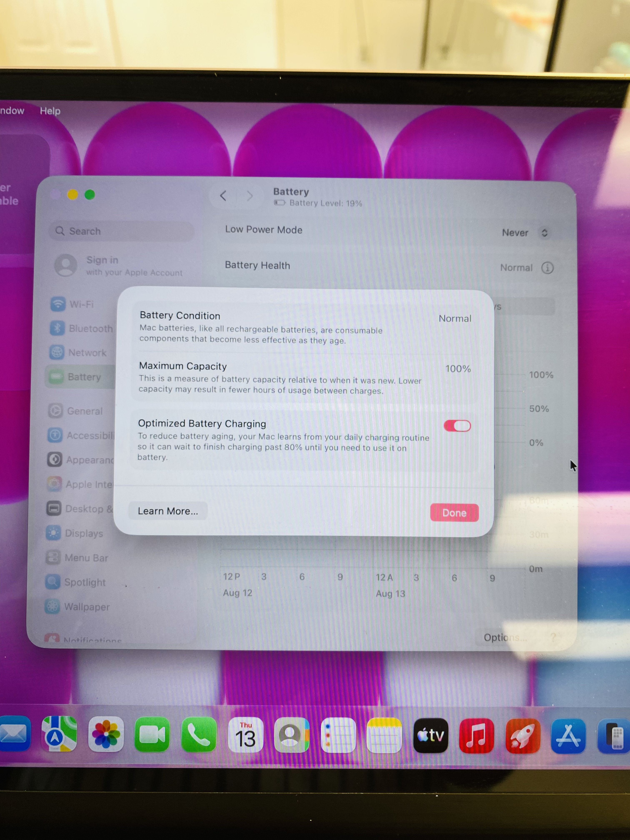
Task: Click the 'Aug 12' chart date label
Action: pos(238,593)
